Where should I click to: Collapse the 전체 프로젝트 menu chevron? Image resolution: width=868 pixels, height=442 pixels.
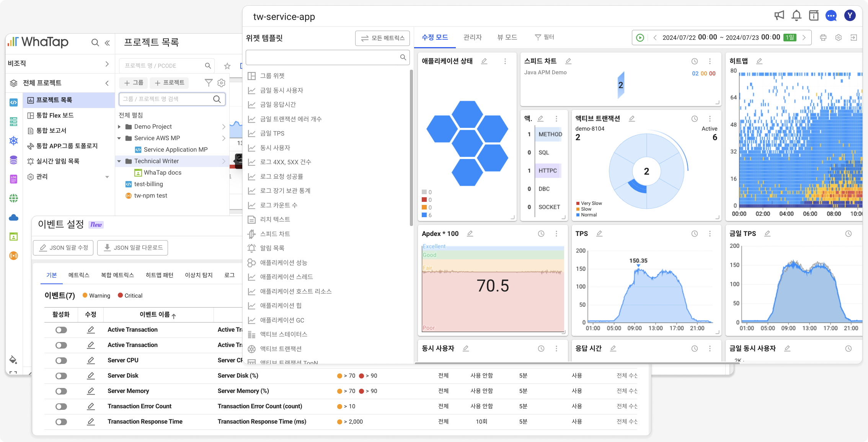point(107,83)
